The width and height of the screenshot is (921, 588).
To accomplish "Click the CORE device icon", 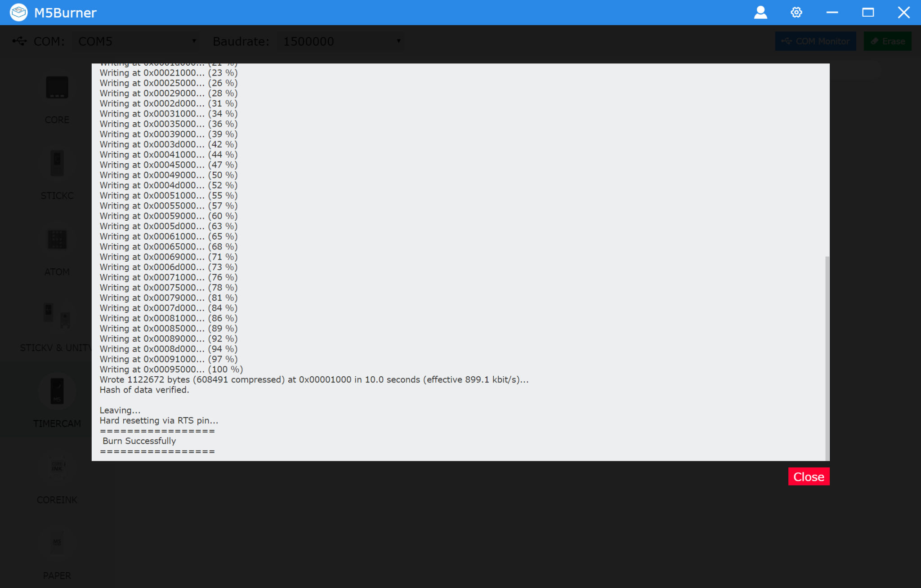I will pos(57,88).
